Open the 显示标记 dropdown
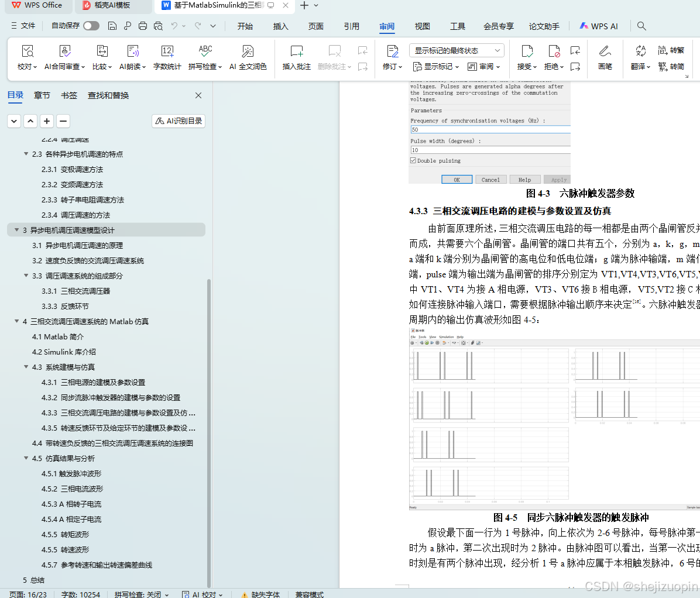The image size is (700, 598). [x=435, y=67]
